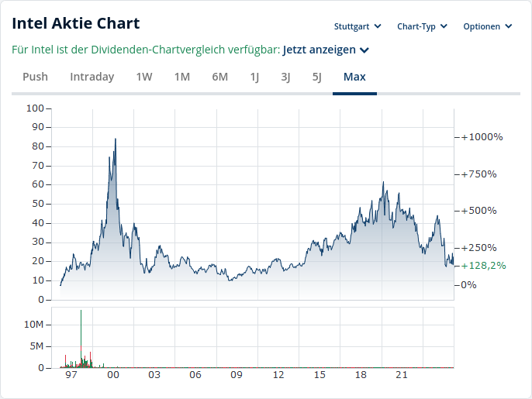Expand Jetzt anzeigen dividend comparison
Viewport: 532px width, 399px height.
[x=326, y=50]
